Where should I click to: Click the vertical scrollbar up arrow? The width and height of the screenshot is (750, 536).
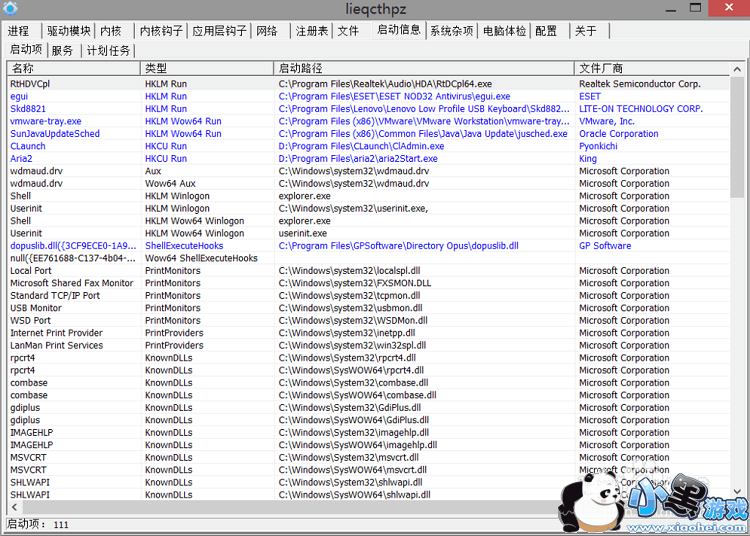(737, 69)
